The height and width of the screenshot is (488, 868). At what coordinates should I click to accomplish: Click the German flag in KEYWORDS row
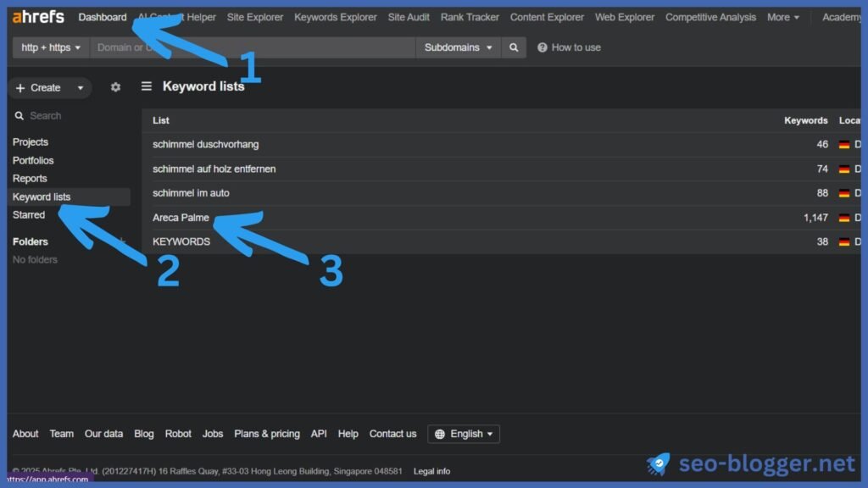click(843, 241)
